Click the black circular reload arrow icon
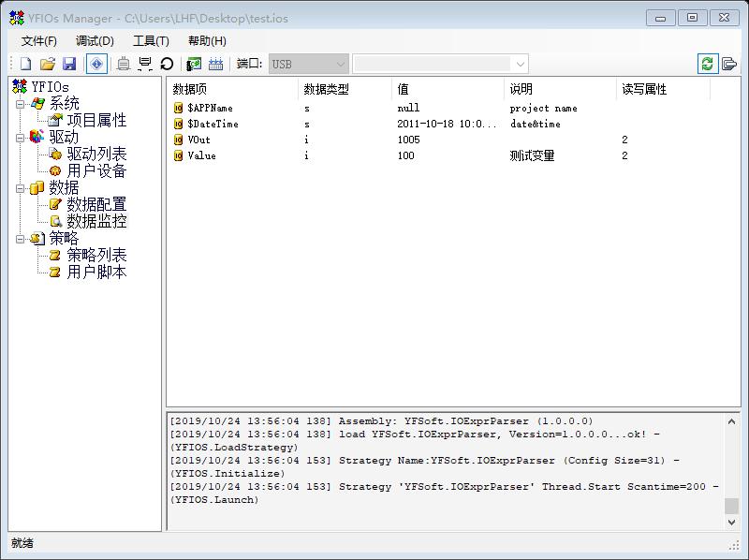The width and height of the screenshot is (749, 560). pyautogui.click(x=167, y=64)
